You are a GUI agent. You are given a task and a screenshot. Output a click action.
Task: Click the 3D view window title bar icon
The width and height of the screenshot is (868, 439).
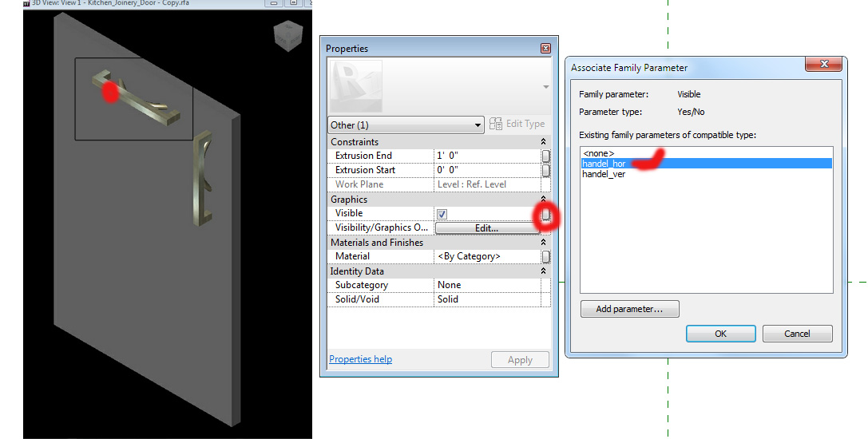pyautogui.click(x=26, y=2)
